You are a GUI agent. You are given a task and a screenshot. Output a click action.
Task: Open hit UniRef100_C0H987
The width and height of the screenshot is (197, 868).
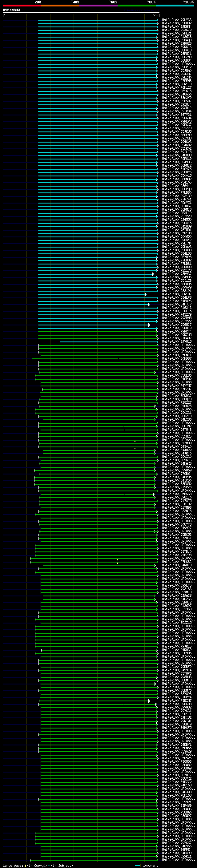click(177, 358)
